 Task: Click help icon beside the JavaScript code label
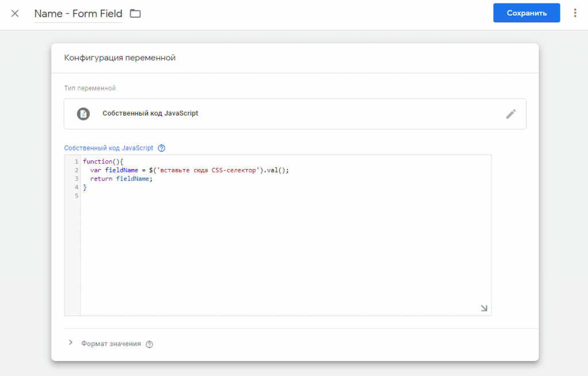tap(161, 148)
